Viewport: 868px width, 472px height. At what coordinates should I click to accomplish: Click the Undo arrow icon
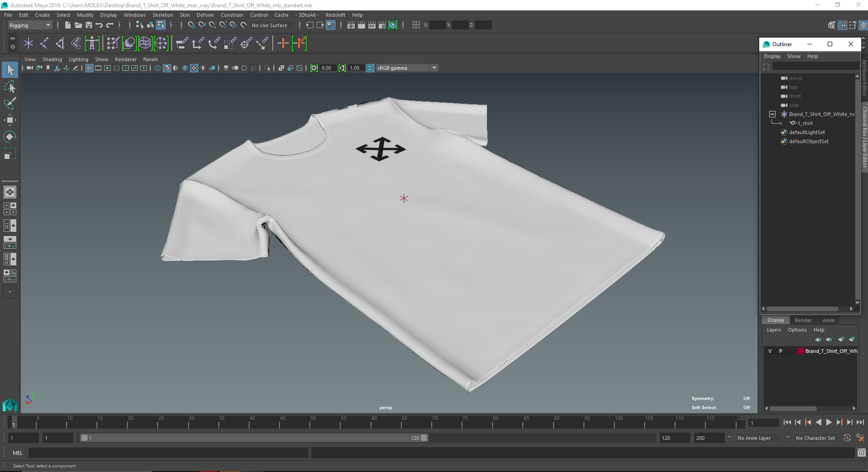click(x=99, y=25)
